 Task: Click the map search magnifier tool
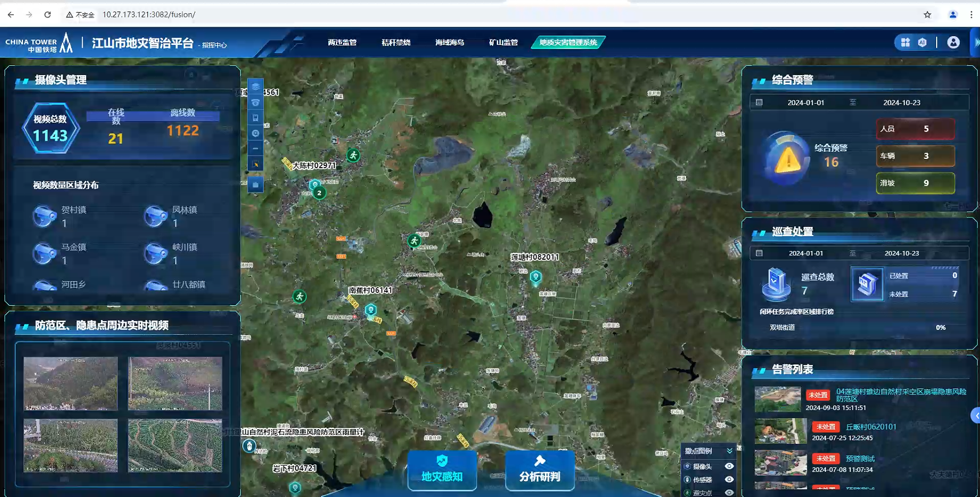[255, 133]
